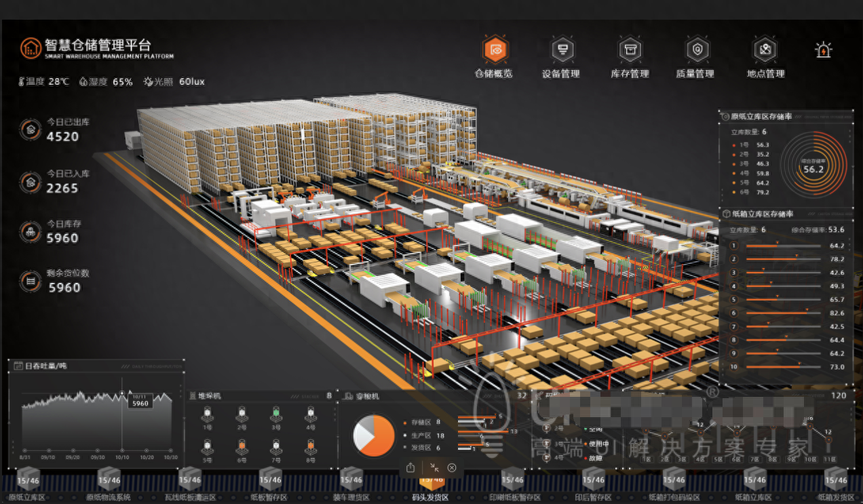Select the orange stacker 8号 icon
Screen dimensions: 863x504
[311, 446]
